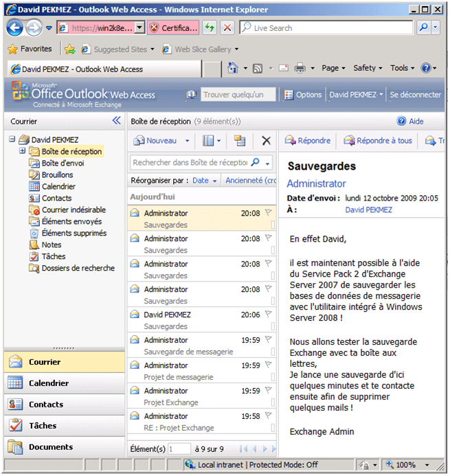
Task: Click the Aide help icon
Action: coord(401,122)
